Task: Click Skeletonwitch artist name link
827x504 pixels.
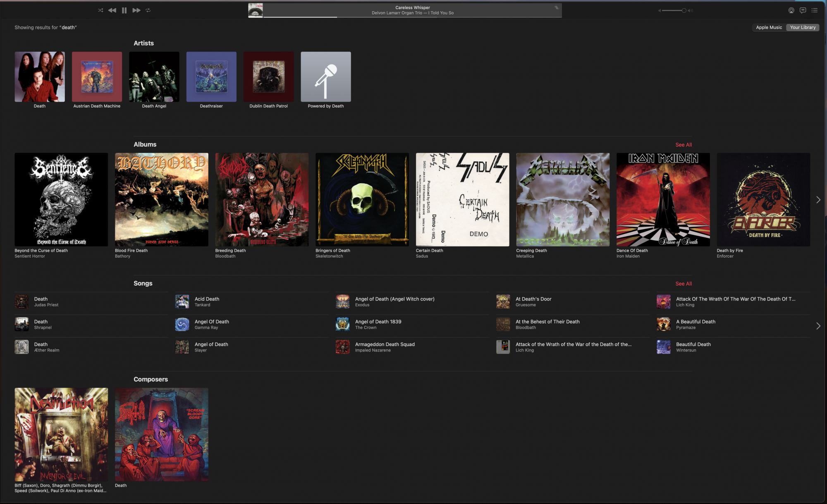Action: click(329, 256)
